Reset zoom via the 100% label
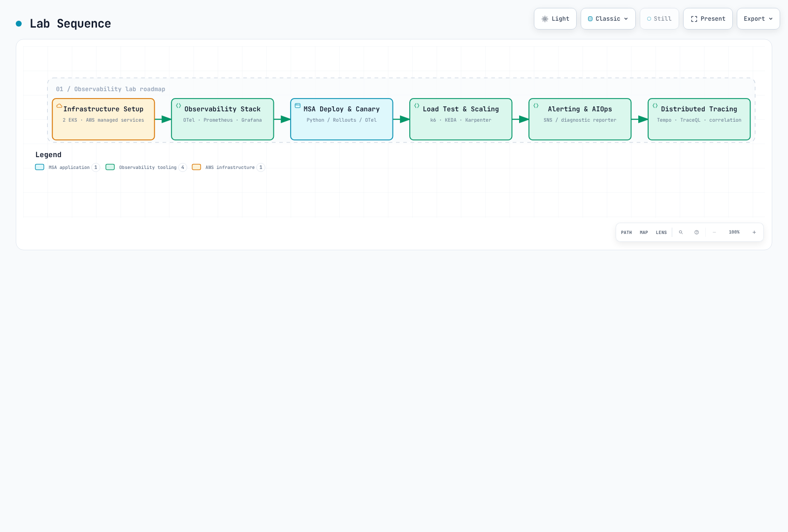Screen dimensions: 788x532 [x=734, y=232]
